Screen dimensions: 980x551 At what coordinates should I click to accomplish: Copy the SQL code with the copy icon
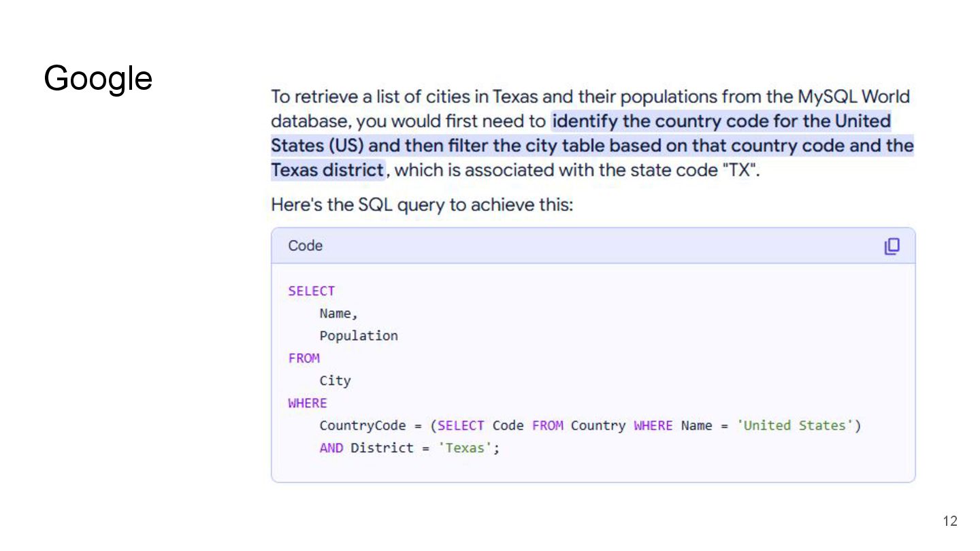(892, 246)
